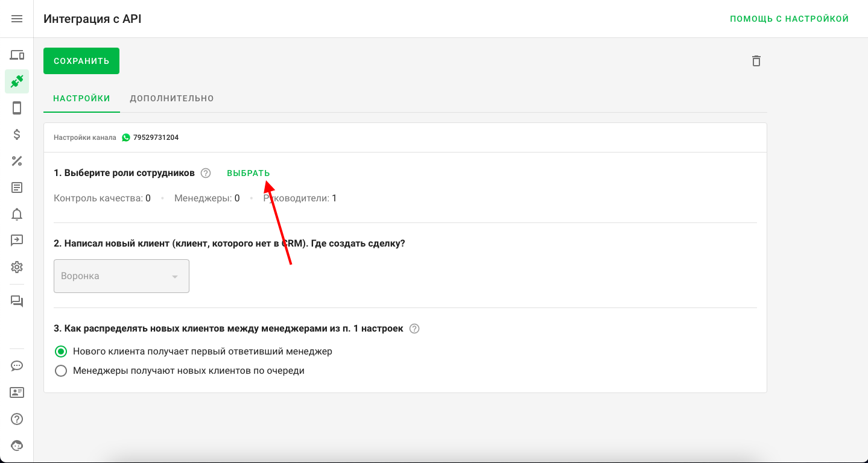The height and width of the screenshot is (463, 868).
Task: Open ПОМОЩЬ С НАСТРОЙКОЙ link
Action: coord(790,19)
